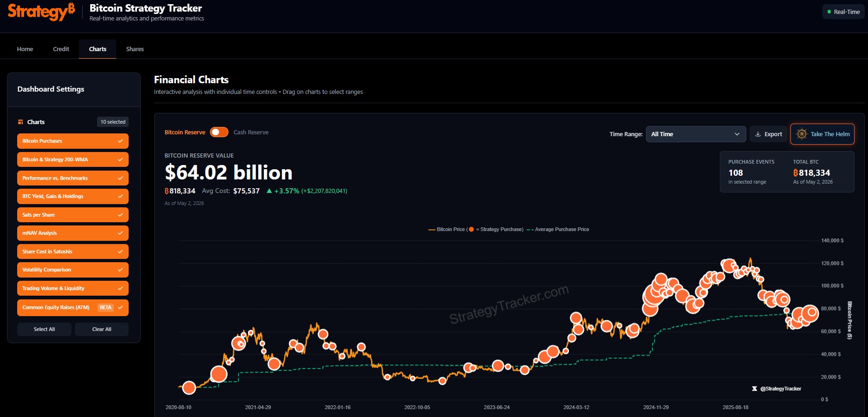Uncheck the Bitcoin Purchases chart
868x417 pixels.
point(73,141)
